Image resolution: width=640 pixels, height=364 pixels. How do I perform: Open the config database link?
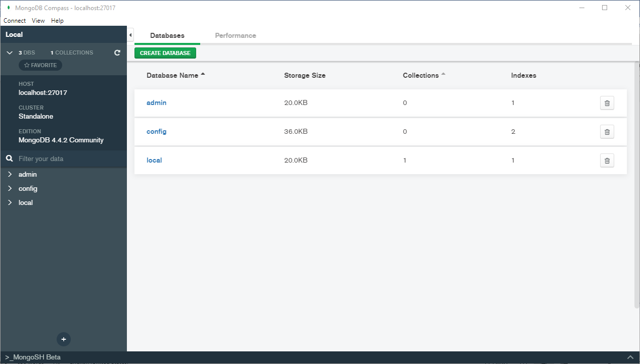(x=156, y=131)
